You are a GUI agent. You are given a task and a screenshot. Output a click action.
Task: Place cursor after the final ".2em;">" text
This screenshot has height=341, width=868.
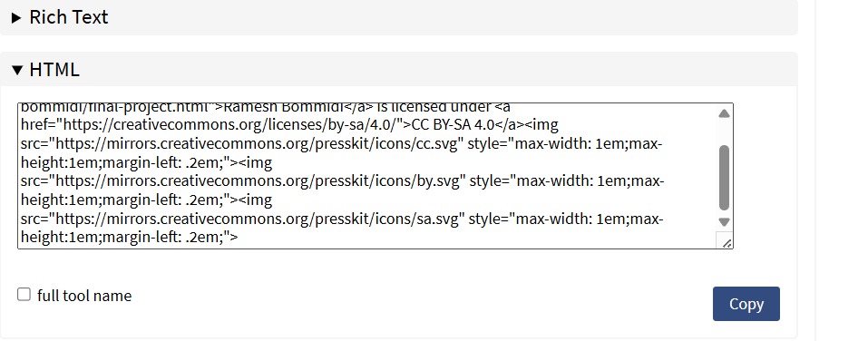(239, 238)
